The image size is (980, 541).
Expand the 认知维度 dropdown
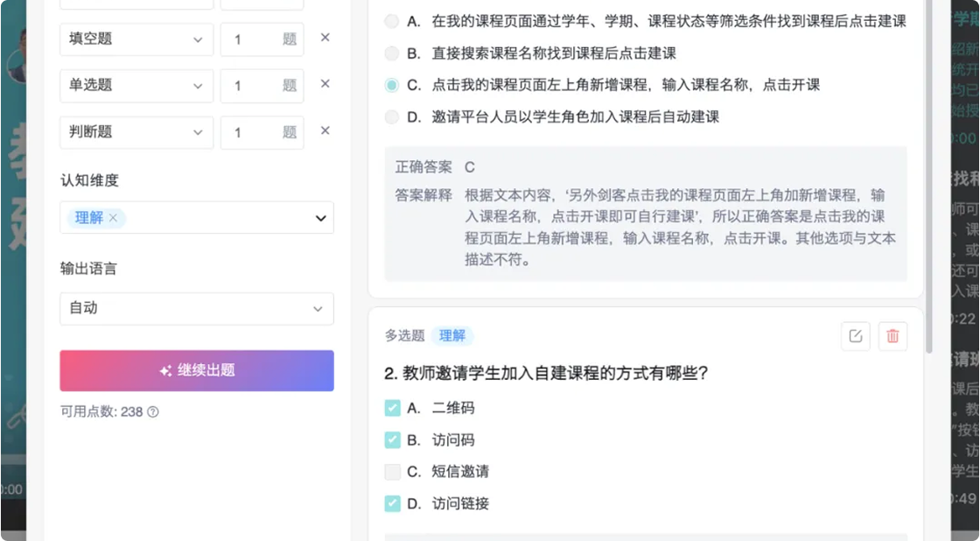pos(320,218)
